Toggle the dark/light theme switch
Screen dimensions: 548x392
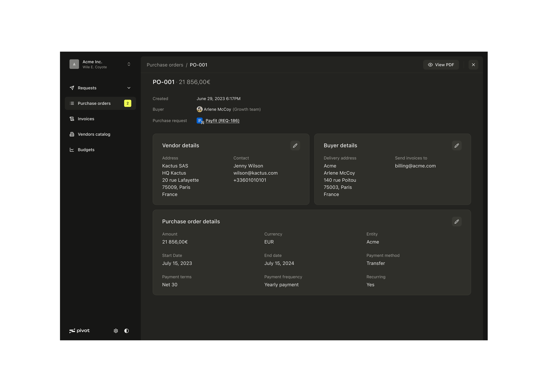126,331
